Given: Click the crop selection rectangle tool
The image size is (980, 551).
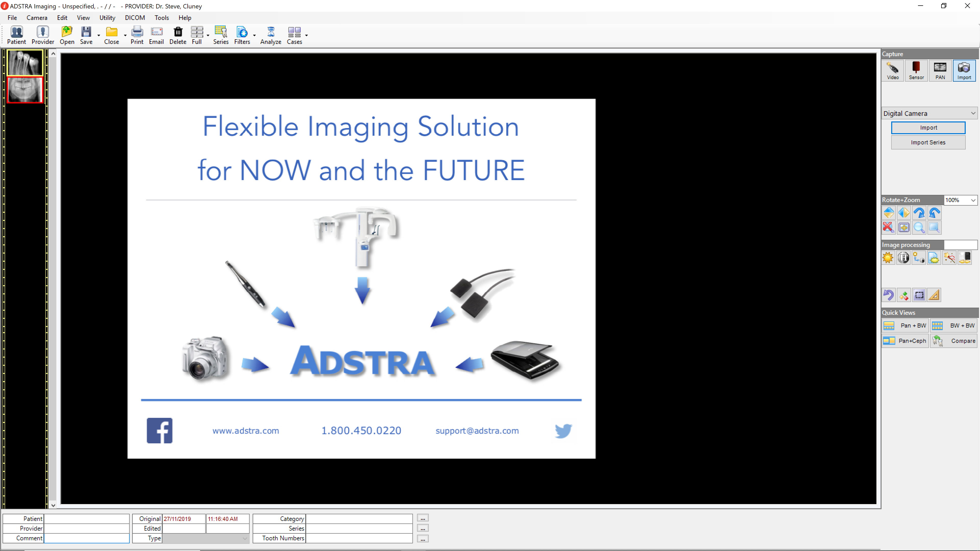Looking at the screenshot, I should [920, 295].
